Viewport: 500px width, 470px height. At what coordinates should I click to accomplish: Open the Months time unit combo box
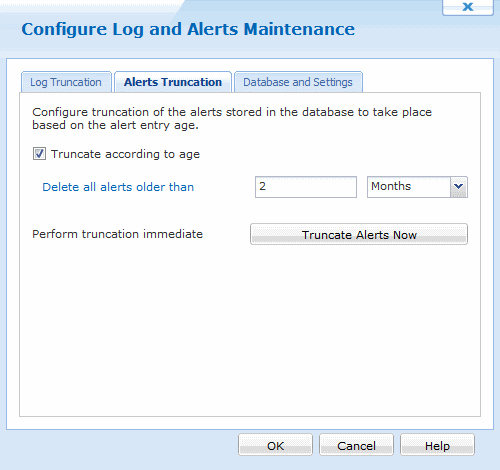[x=417, y=187]
